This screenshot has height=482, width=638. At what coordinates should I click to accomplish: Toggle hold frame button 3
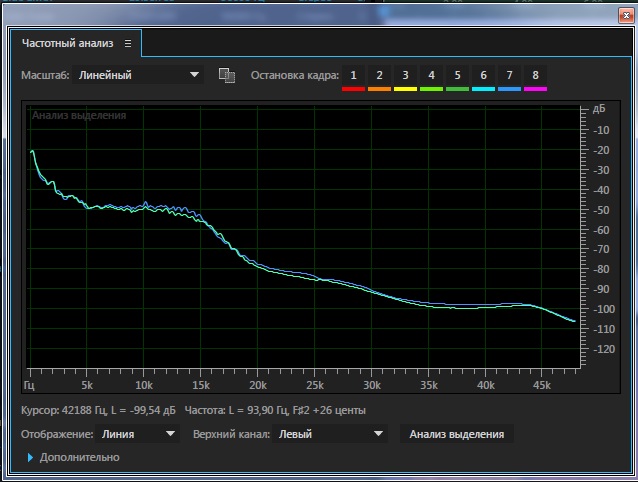click(405, 76)
